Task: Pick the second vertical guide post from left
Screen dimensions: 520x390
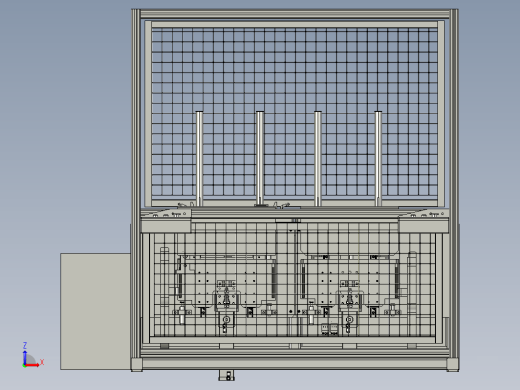Action: point(260,158)
